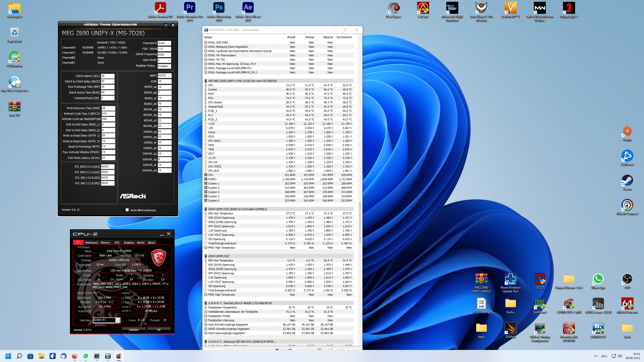This screenshot has height=362, width=644.
Task: Switch to CPU-Z SPD tab
Action: click(117, 243)
